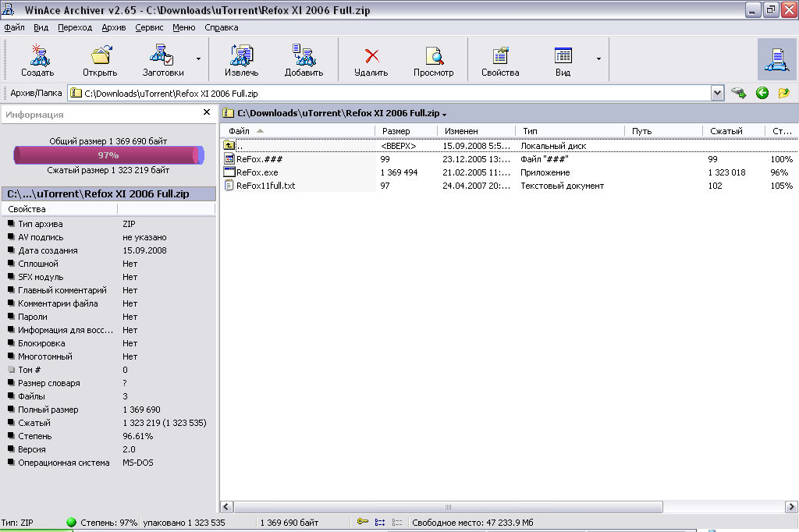Click the Свободное место status bar text

tap(472, 523)
